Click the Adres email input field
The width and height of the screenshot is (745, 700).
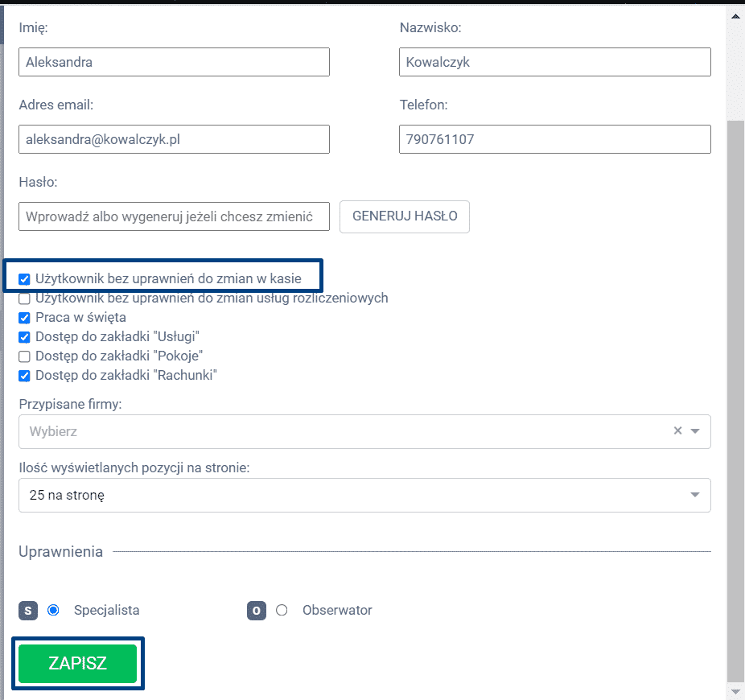pos(174,139)
